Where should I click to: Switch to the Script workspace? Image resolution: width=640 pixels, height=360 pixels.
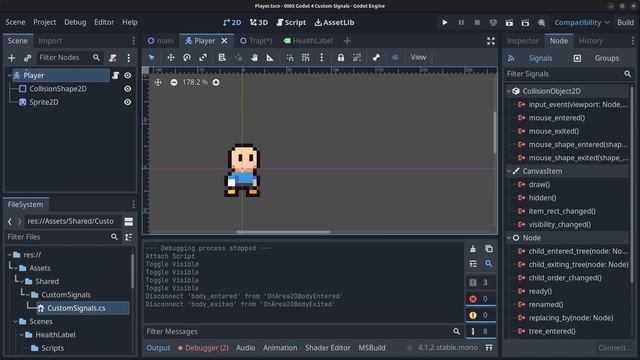(291, 22)
